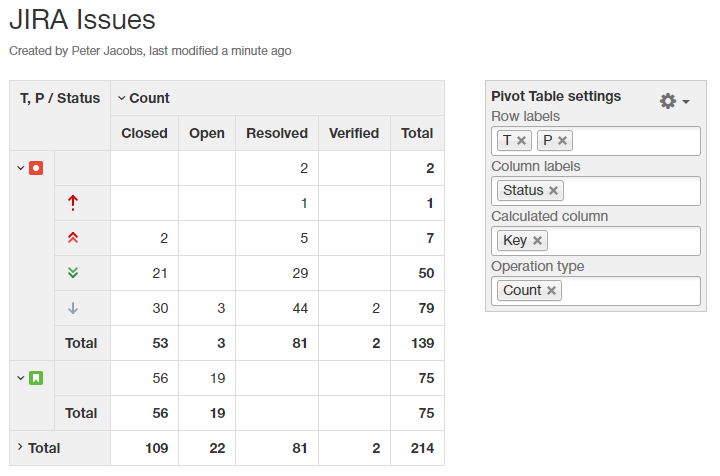720x476 pixels.
Task: Click the green double down-chevron priority icon
Action: click(x=73, y=273)
